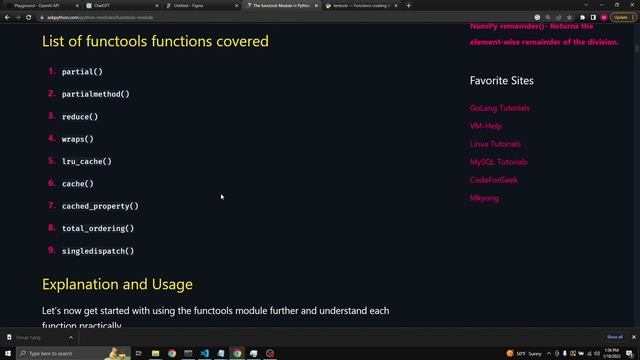Open the Mkyong link
Screen dimensions: 640x360
484,198
